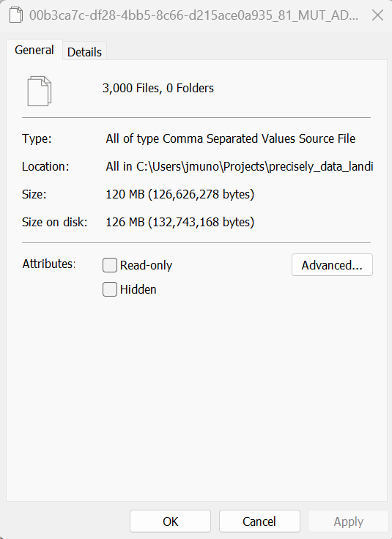
Task: Open the Advanced... attributes dialog
Action: [x=332, y=265]
